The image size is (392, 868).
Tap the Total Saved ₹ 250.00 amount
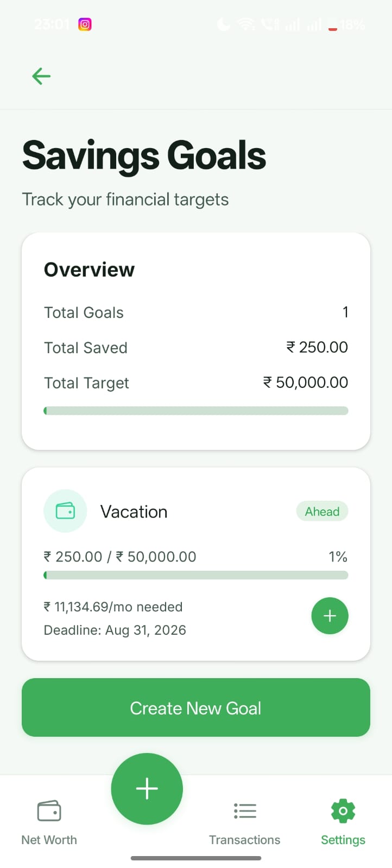click(x=317, y=347)
